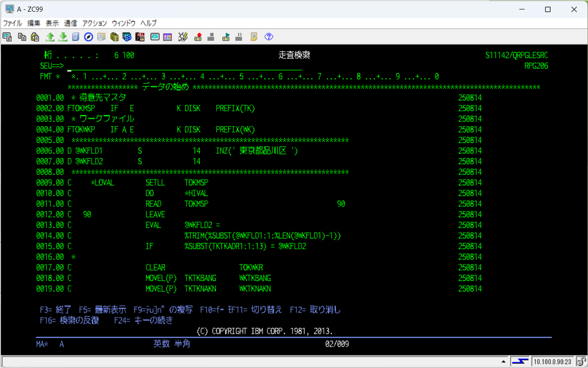Viewport: 588px width, 368px height.
Task: Click the blue compass toolbar icon
Action: pos(88,37)
